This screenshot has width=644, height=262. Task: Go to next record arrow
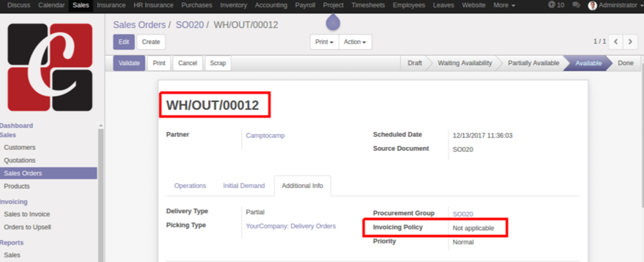tap(630, 42)
